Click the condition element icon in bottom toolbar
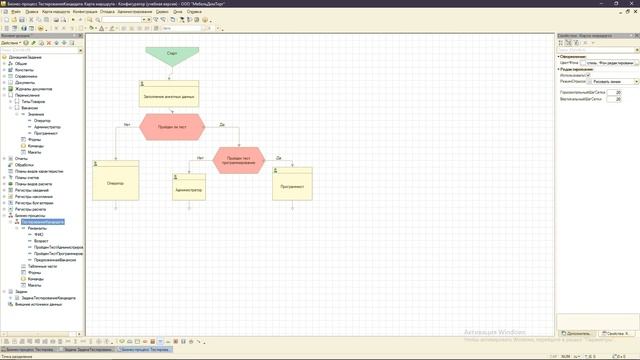This screenshot has height=360, width=640. 145,342
